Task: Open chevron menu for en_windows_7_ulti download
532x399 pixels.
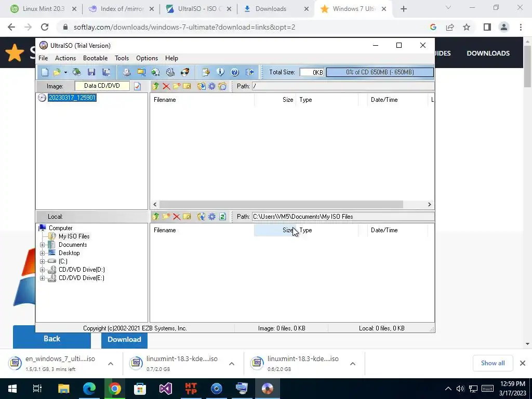Action: pos(111,364)
